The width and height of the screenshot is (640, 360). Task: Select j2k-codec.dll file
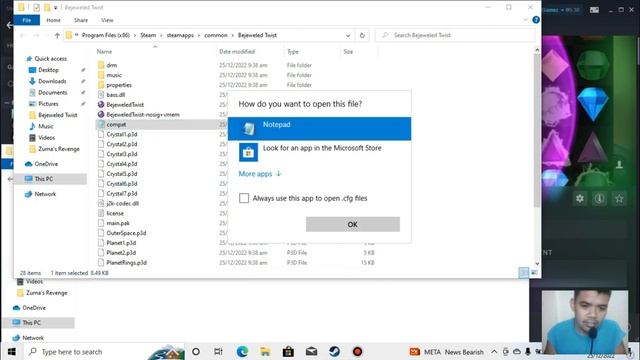point(122,203)
